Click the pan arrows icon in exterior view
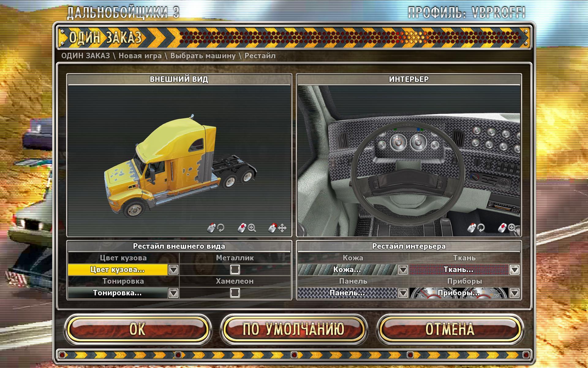Image resolution: width=588 pixels, height=368 pixels. [x=282, y=228]
